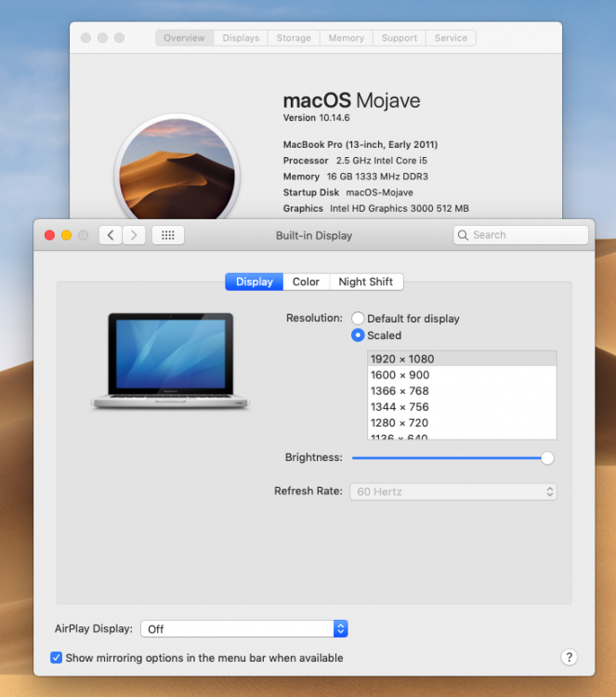Open Overview tab in About This Mac
The image size is (616, 697).
click(x=185, y=38)
